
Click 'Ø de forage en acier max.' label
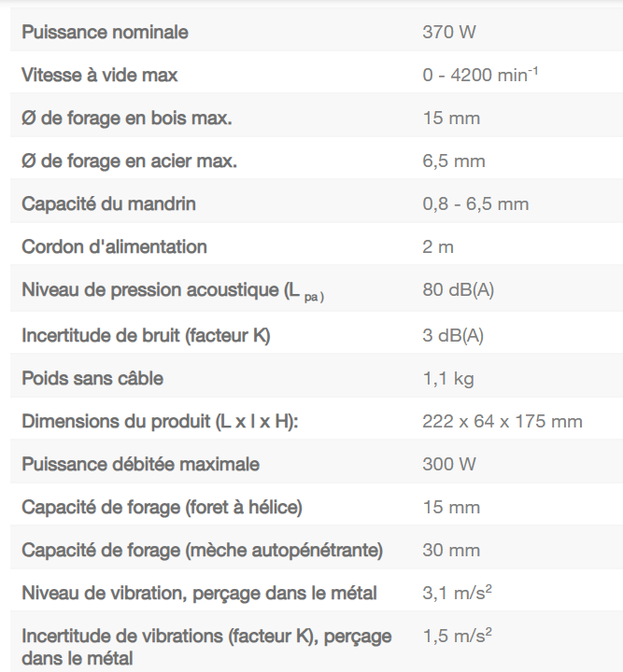pos(129,161)
